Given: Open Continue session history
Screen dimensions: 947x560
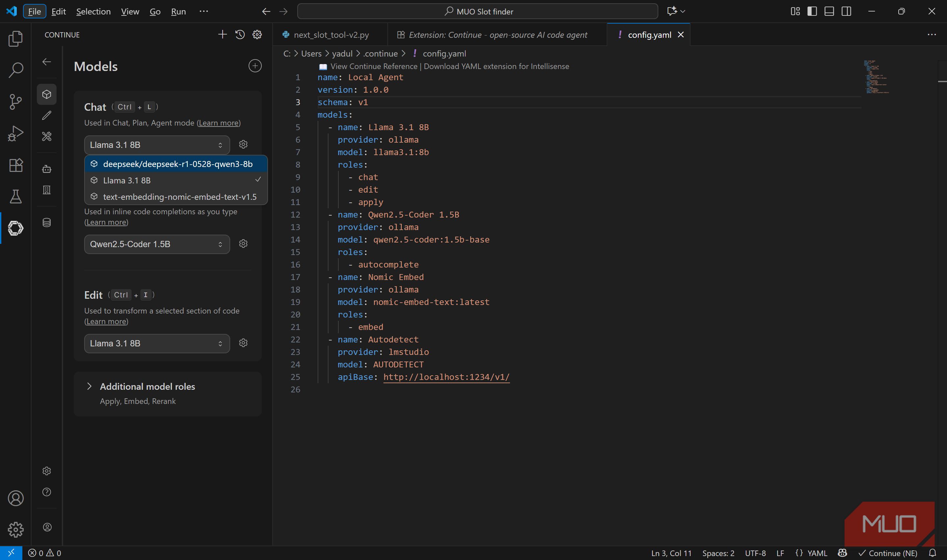Looking at the screenshot, I should 240,35.
